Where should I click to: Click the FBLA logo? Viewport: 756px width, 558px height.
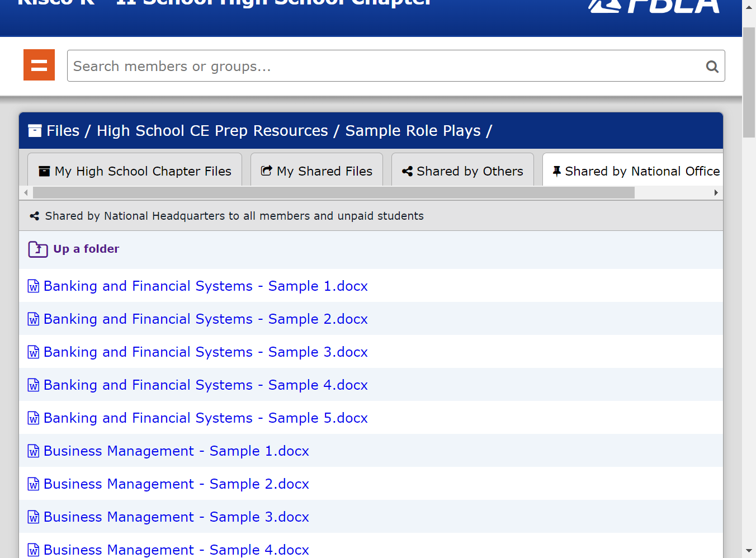654,6
